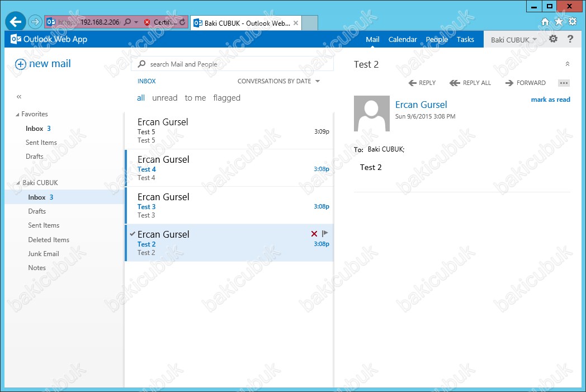
Task: Click the browser back arrow button
Action: [15, 22]
